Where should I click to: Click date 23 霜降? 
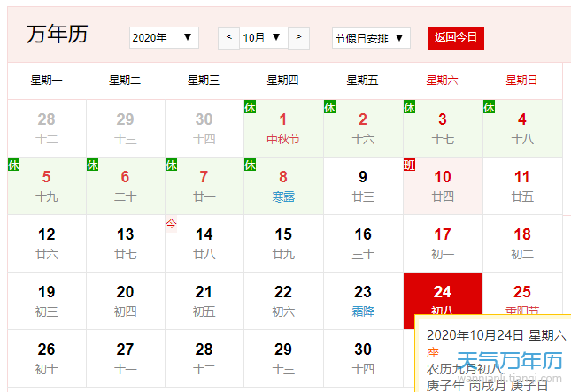pos(363,301)
